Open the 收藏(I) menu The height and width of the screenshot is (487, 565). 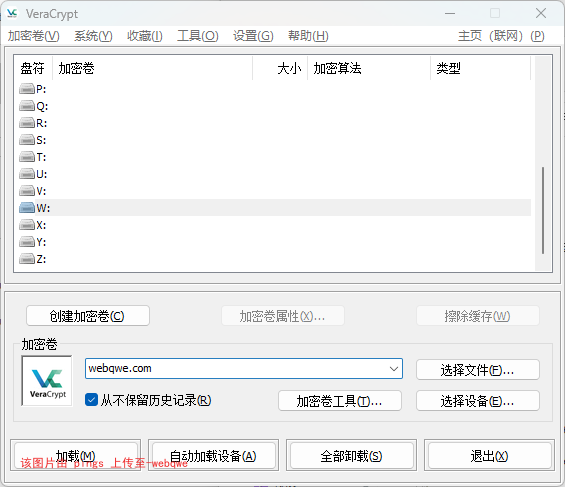[145, 36]
